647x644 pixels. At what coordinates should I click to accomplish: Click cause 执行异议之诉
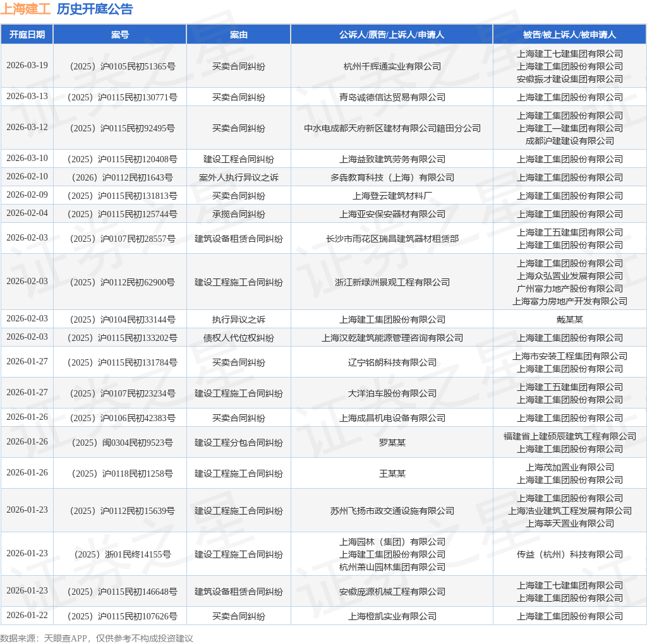pos(238,319)
